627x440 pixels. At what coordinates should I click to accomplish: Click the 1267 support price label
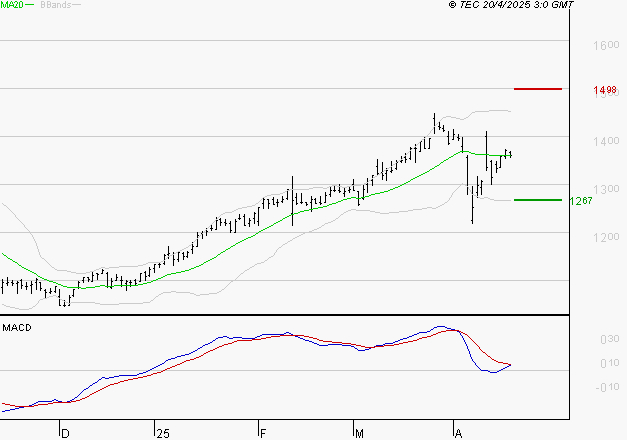[x=581, y=200]
